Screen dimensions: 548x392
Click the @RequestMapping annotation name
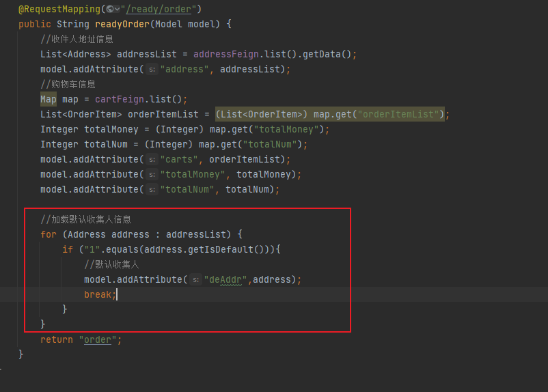click(x=59, y=9)
